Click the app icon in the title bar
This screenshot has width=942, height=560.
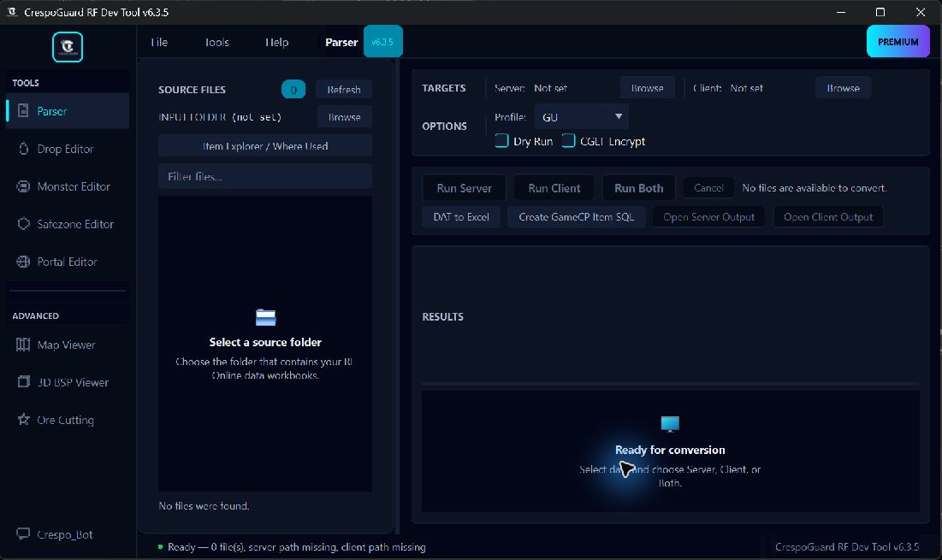[11, 12]
